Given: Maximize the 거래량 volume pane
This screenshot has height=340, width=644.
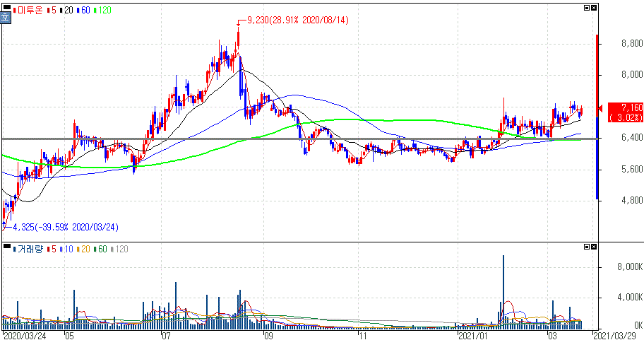Looking at the screenshot, I should tap(587, 247).
